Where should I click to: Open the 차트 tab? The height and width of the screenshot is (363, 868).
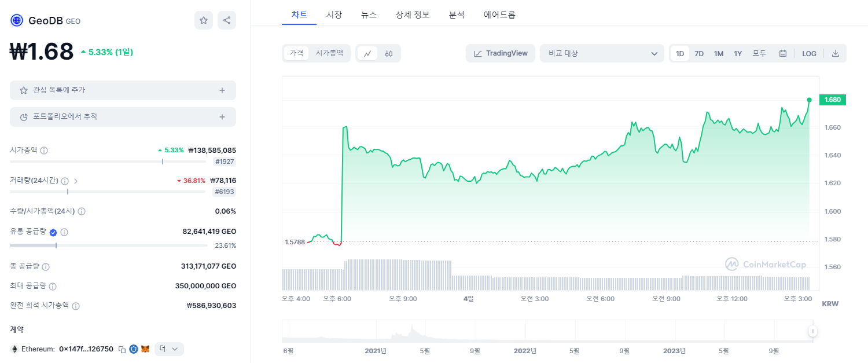click(299, 14)
